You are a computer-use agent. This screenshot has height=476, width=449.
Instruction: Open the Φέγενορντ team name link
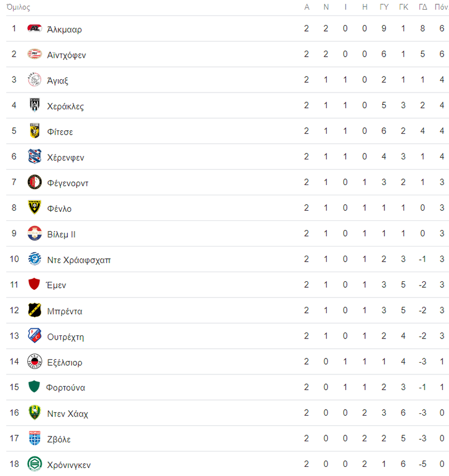click(68, 183)
